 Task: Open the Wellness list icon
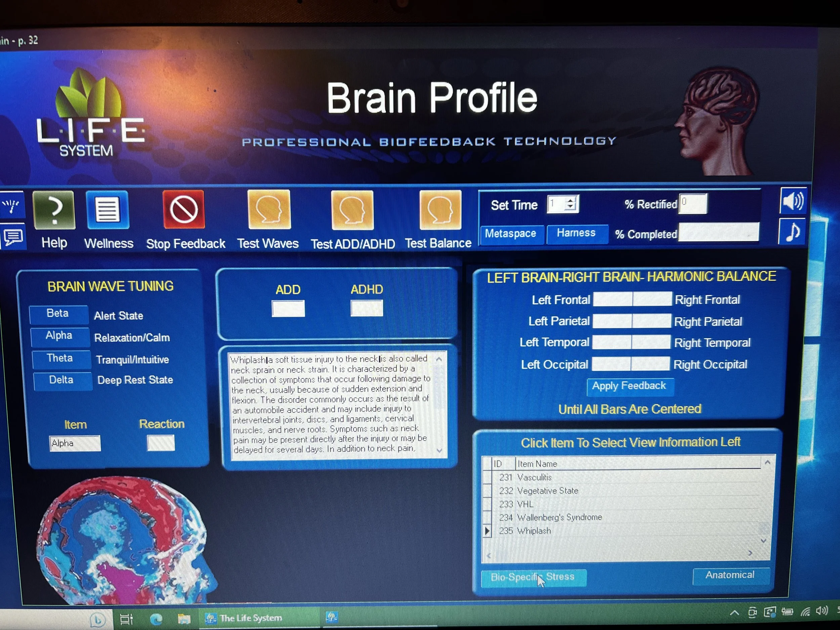tap(108, 210)
